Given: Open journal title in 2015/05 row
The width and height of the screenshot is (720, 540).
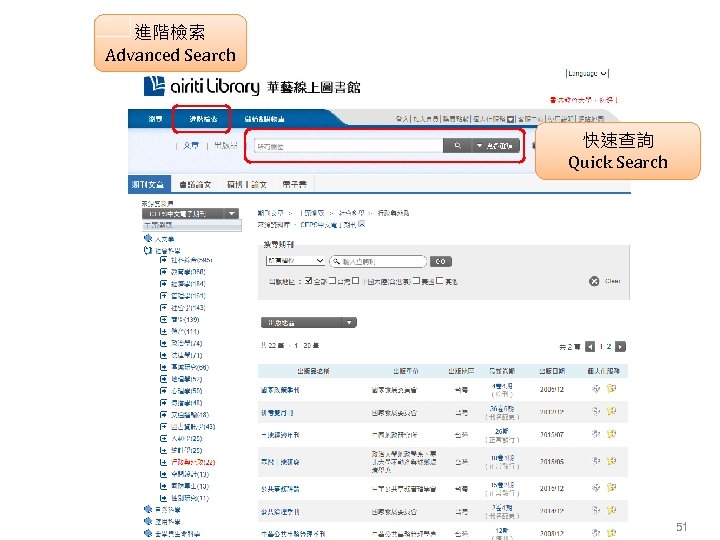Looking at the screenshot, I should coord(280,461).
